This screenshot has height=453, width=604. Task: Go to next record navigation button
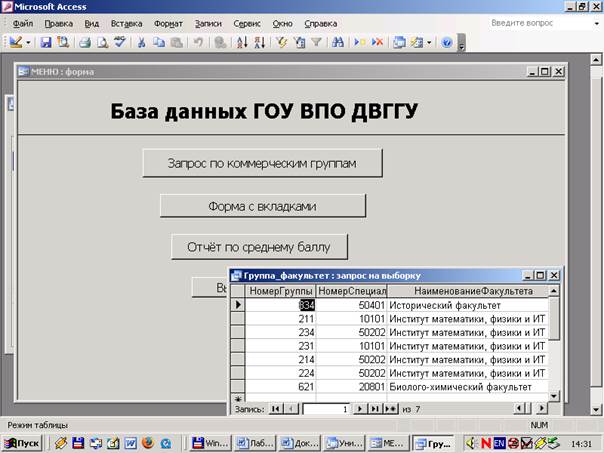359,409
